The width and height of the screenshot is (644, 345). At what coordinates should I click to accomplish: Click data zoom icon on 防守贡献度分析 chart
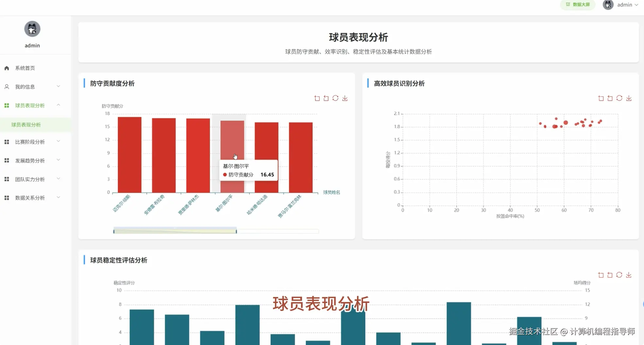point(317,98)
